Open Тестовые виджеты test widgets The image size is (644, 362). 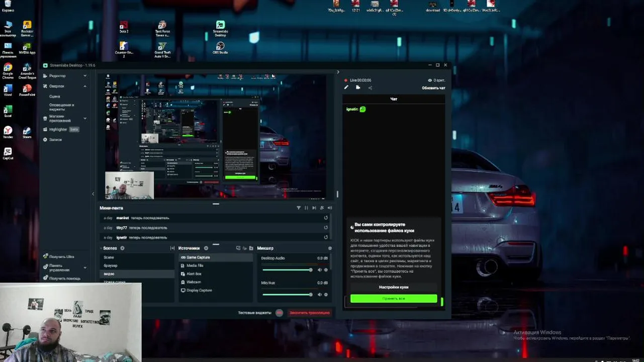click(254, 313)
